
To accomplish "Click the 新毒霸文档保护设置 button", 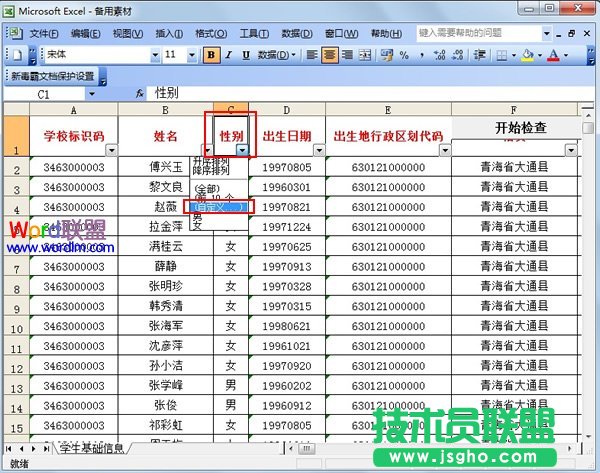I will 52,76.
